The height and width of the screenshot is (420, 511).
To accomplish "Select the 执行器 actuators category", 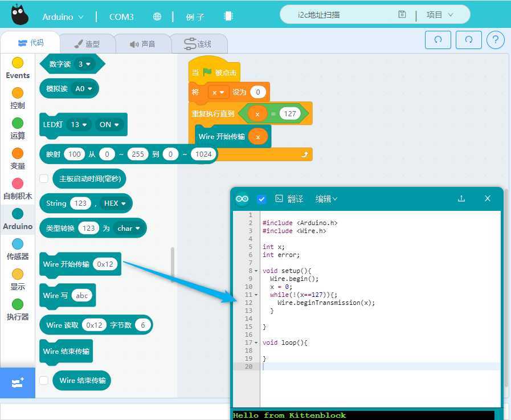I will click(18, 309).
